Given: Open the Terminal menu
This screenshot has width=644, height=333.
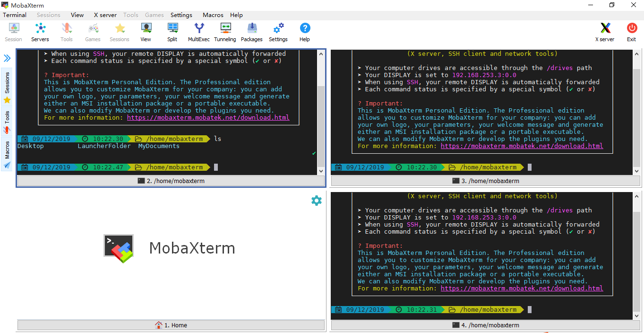Looking at the screenshot, I should coord(15,15).
